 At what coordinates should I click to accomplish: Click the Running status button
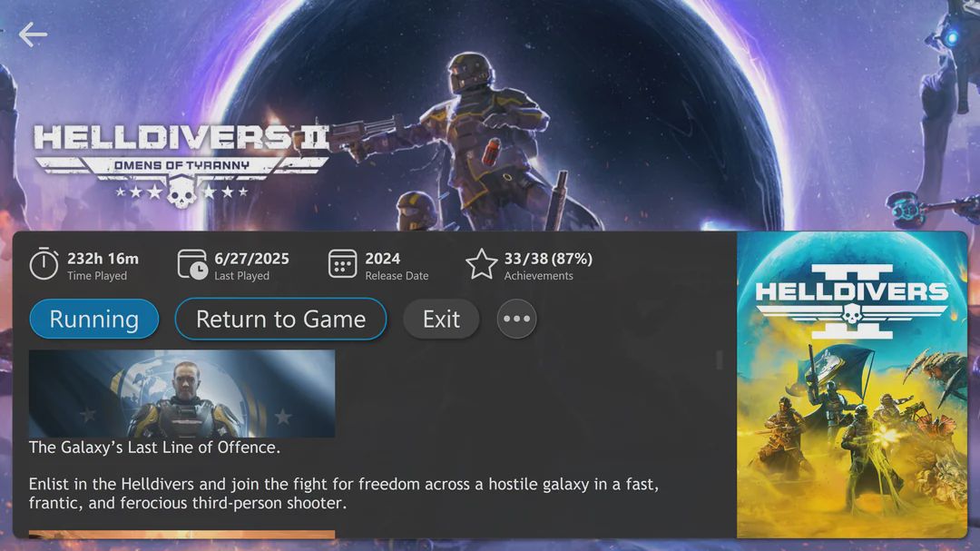(x=94, y=319)
